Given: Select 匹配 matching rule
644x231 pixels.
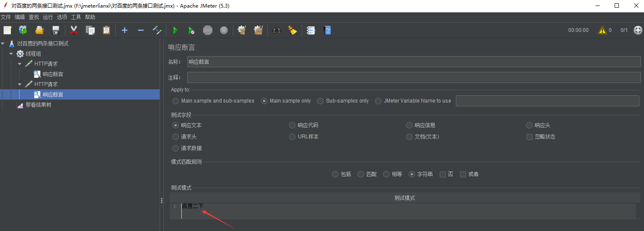Looking at the screenshot, I should pos(367,174).
